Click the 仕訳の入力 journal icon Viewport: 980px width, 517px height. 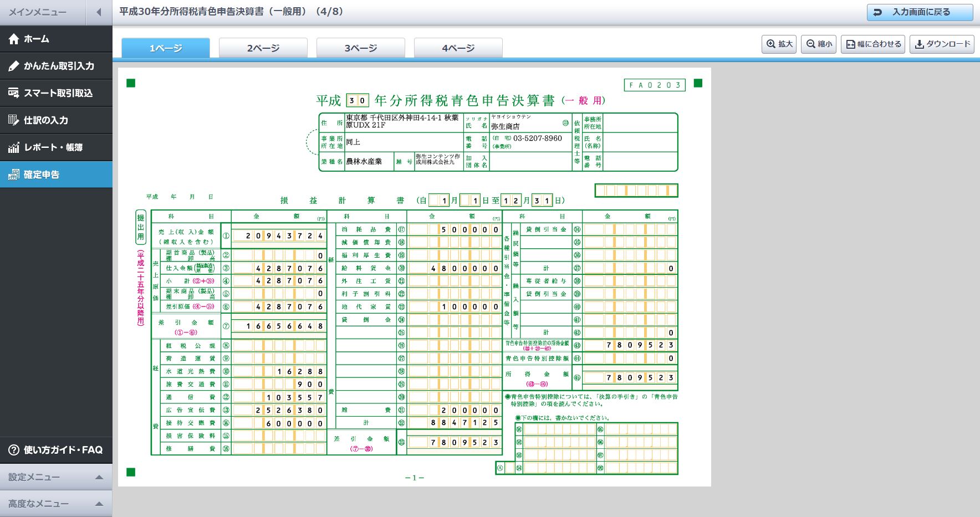click(x=14, y=120)
